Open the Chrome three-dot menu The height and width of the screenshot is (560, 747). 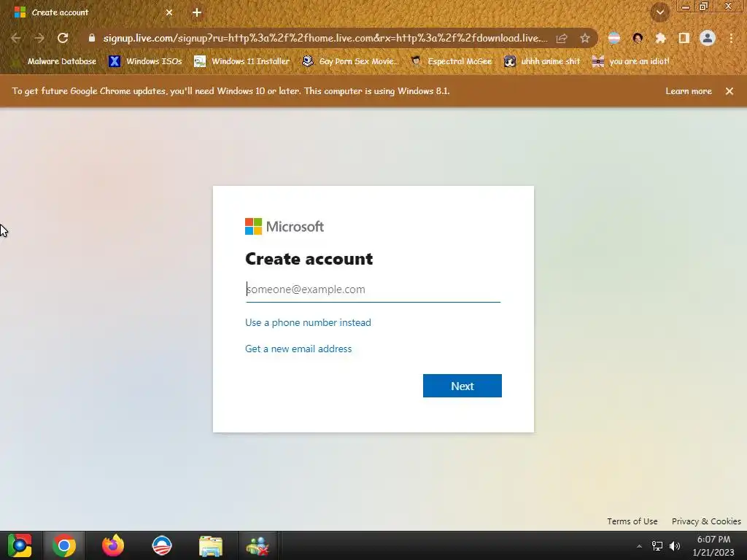pyautogui.click(x=731, y=38)
